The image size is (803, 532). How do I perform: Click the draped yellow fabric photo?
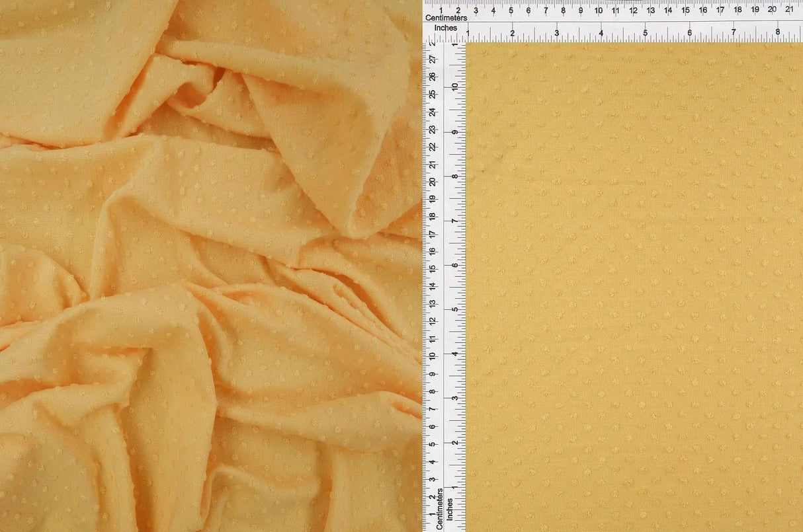(x=210, y=266)
